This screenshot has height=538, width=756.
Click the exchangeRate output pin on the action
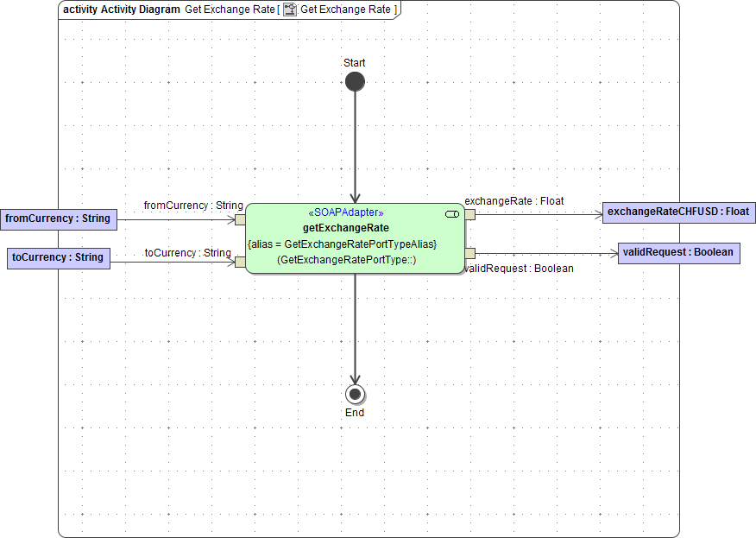click(x=469, y=213)
